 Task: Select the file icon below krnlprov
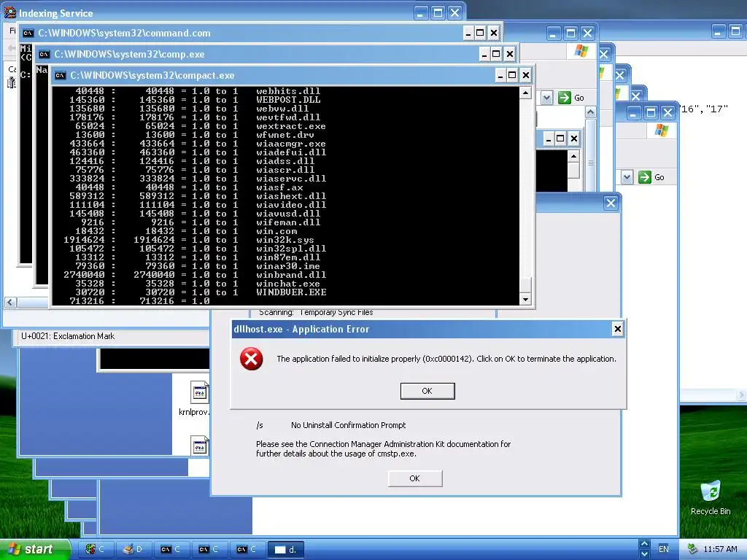coord(200,446)
